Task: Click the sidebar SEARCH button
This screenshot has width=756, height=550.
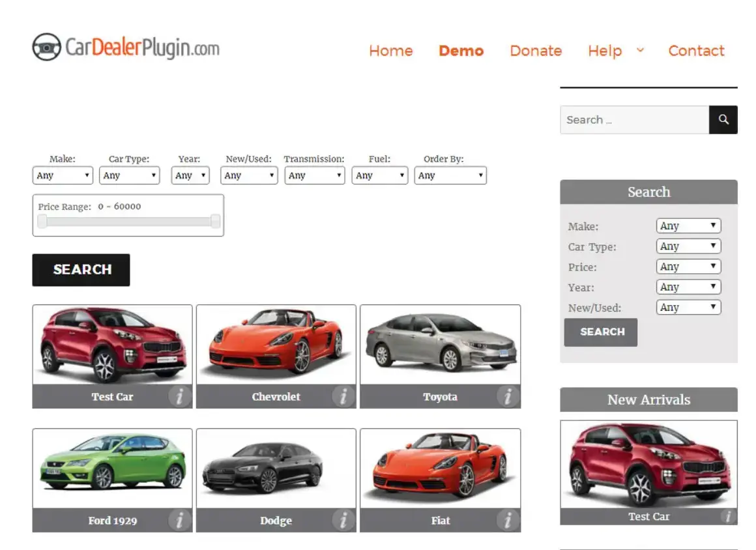Action: pos(600,332)
